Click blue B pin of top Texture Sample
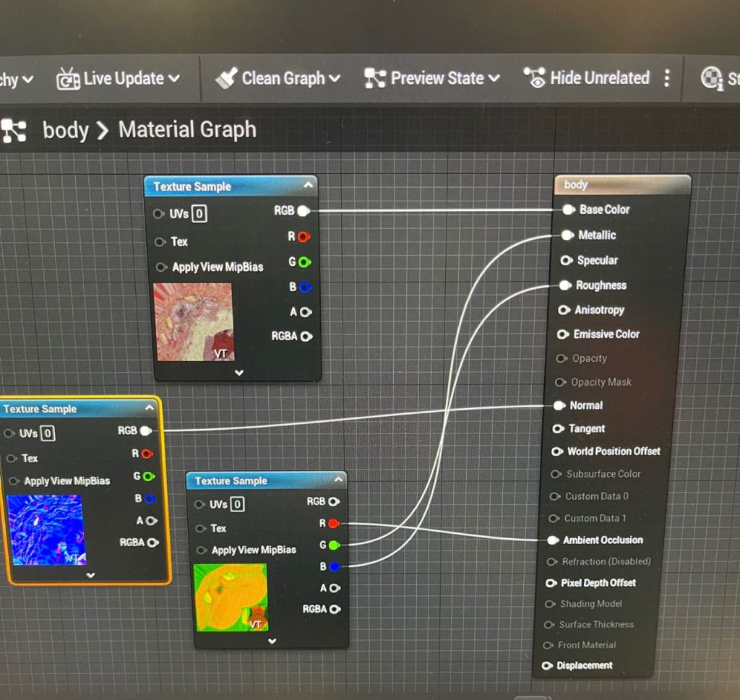Viewport: 740px width, 700px height. (305, 288)
